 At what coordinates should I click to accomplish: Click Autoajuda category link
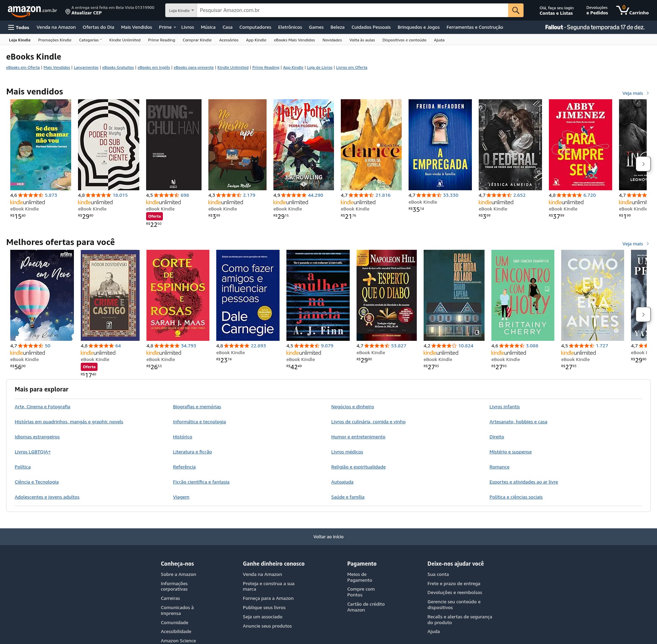pyautogui.click(x=342, y=482)
